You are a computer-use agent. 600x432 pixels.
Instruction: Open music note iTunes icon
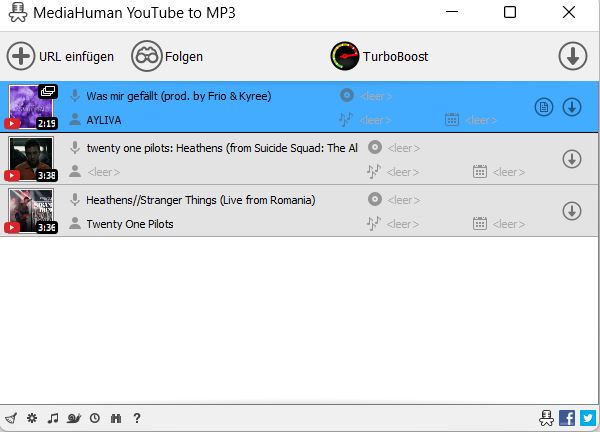pos(53,418)
